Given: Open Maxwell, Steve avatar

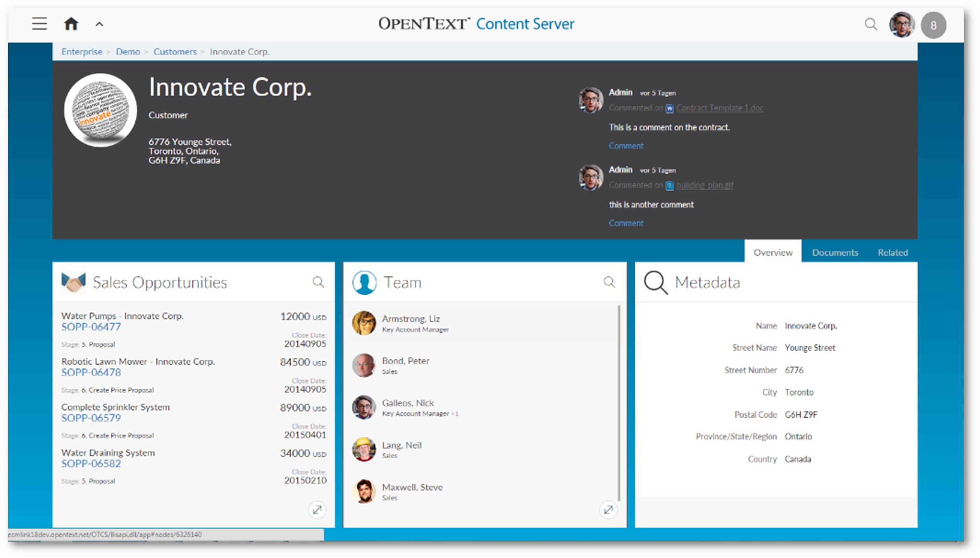Looking at the screenshot, I should (364, 491).
